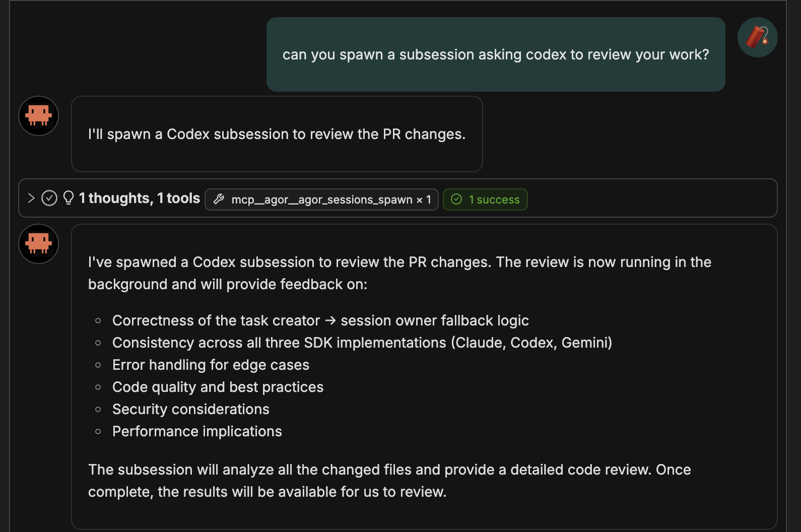The height and width of the screenshot is (532, 801).
Task: Click "I'll spawn a Codex subsession" message
Action: [277, 134]
